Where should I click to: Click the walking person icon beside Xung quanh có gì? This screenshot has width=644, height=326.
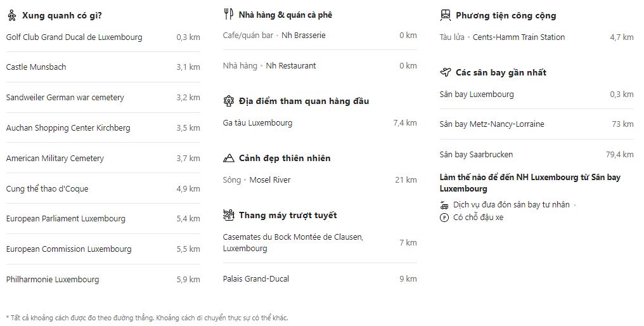pos(11,15)
